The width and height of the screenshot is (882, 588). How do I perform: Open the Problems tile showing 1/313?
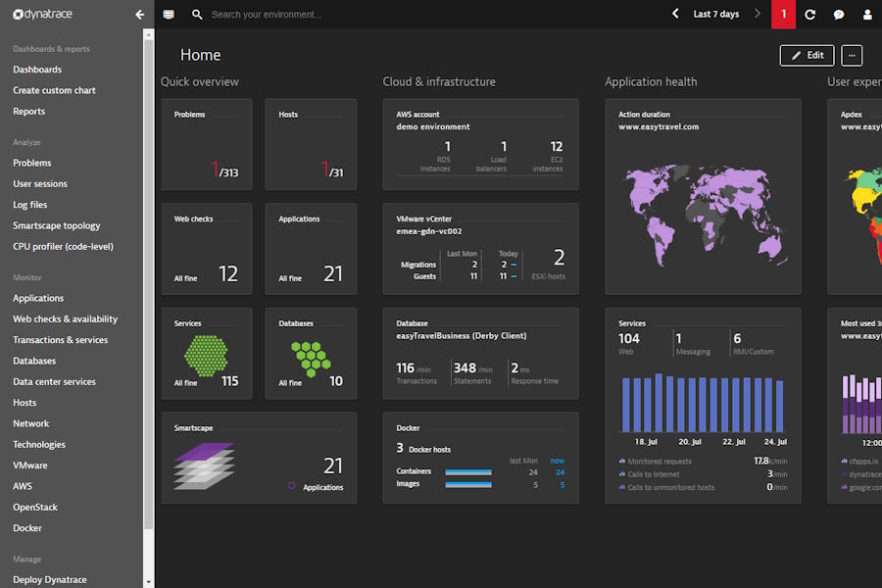pos(207,145)
